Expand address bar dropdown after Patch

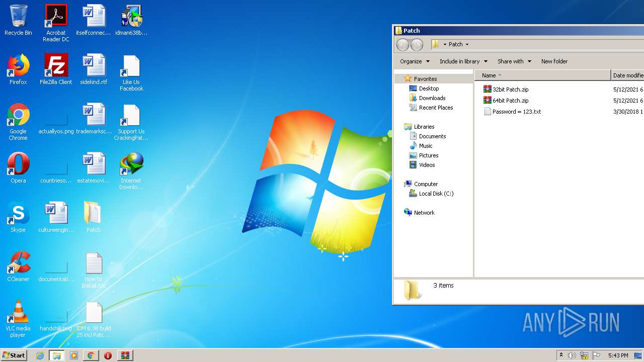click(x=467, y=44)
